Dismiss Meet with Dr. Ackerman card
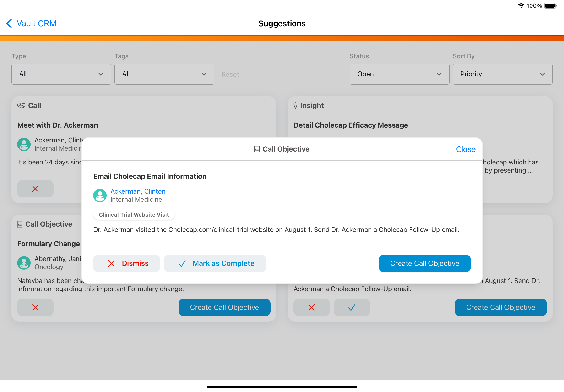564x392 pixels. 35,189
